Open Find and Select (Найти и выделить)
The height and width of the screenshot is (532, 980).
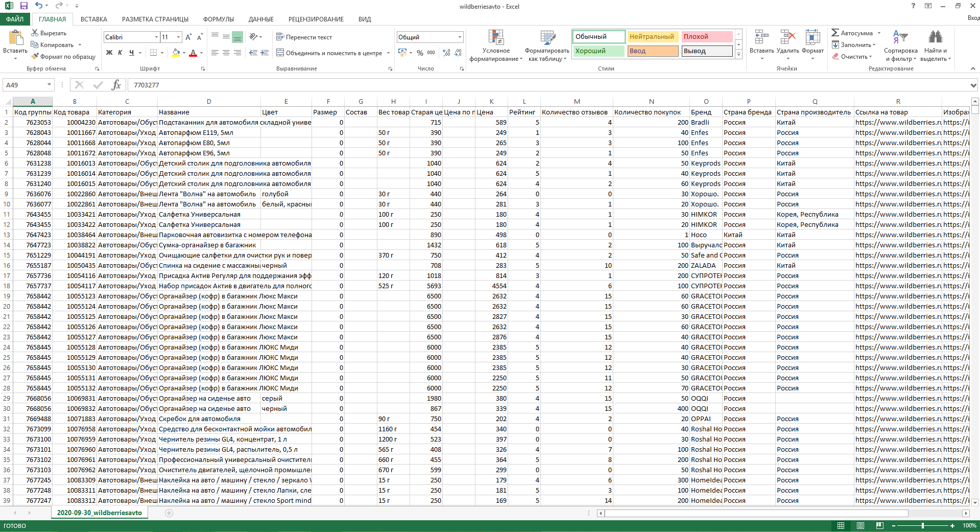[936, 46]
